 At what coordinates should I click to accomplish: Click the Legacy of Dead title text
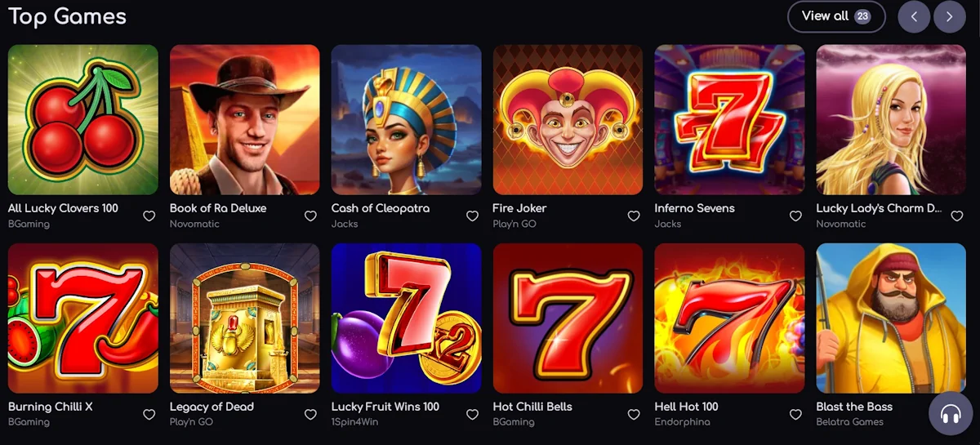click(212, 407)
